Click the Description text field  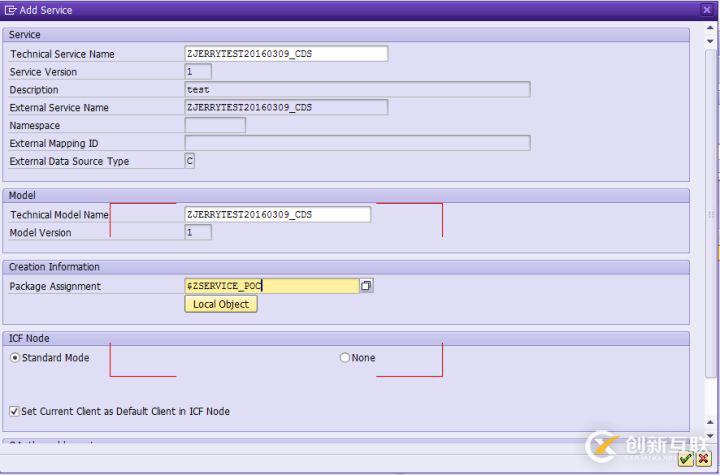(x=357, y=90)
